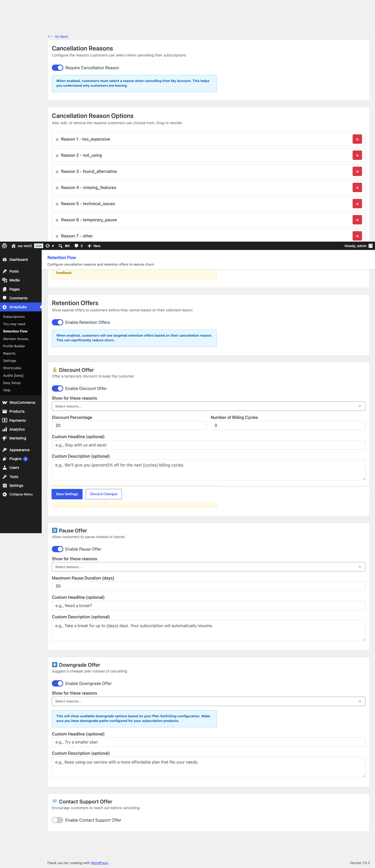375x868 pixels.
Task: Delete Reason 1 too_expensive
Action: (x=357, y=139)
